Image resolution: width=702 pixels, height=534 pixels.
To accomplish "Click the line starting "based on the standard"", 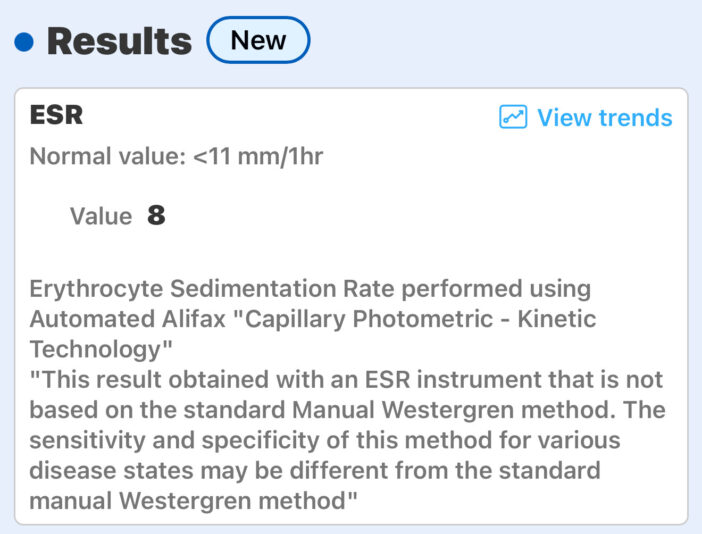I will pyautogui.click(x=346, y=410).
